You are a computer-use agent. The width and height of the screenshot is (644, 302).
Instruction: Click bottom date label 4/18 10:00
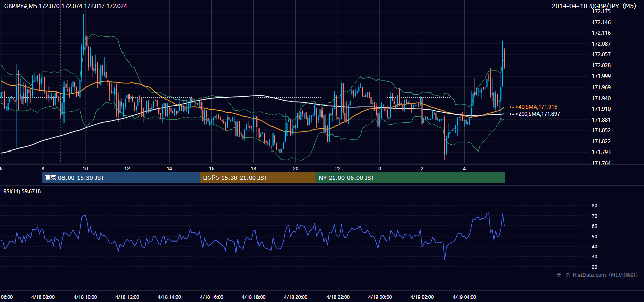click(85, 297)
